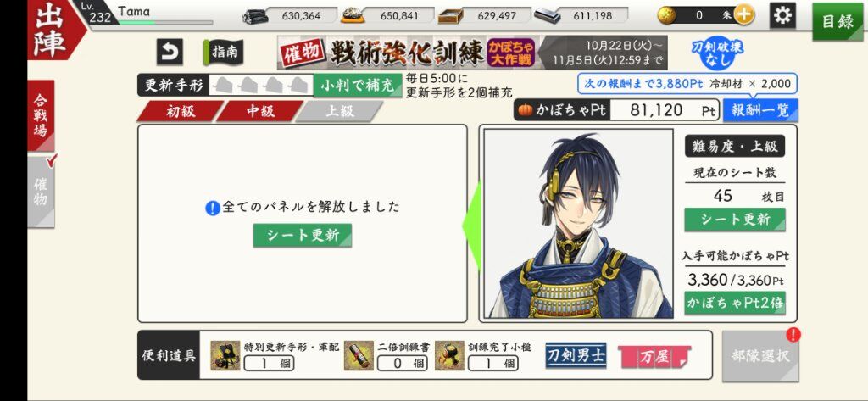
Task: Open the 催物 side tab
Action: [42, 191]
